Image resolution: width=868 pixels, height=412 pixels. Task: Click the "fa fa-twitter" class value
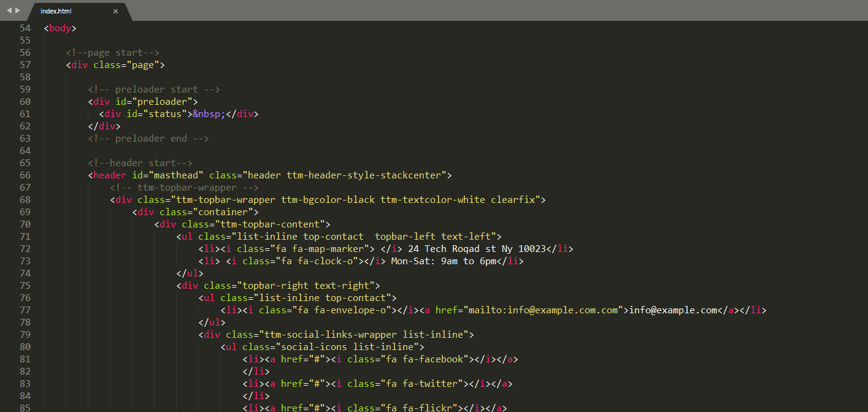point(422,384)
